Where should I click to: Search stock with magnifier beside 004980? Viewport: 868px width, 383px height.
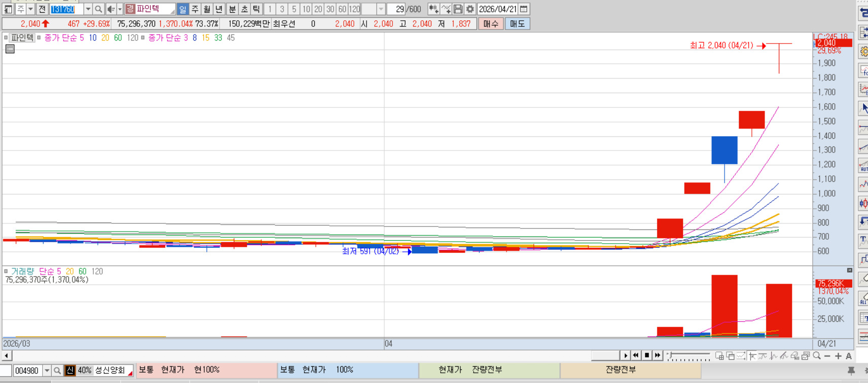coord(57,371)
